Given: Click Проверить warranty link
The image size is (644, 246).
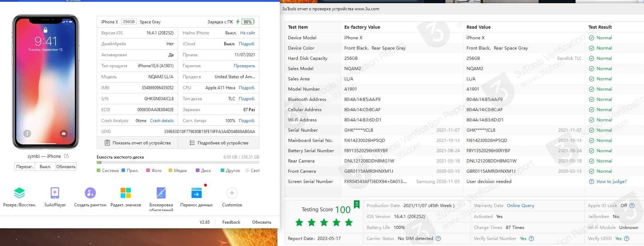Looking at the screenshot, I should (244, 66).
